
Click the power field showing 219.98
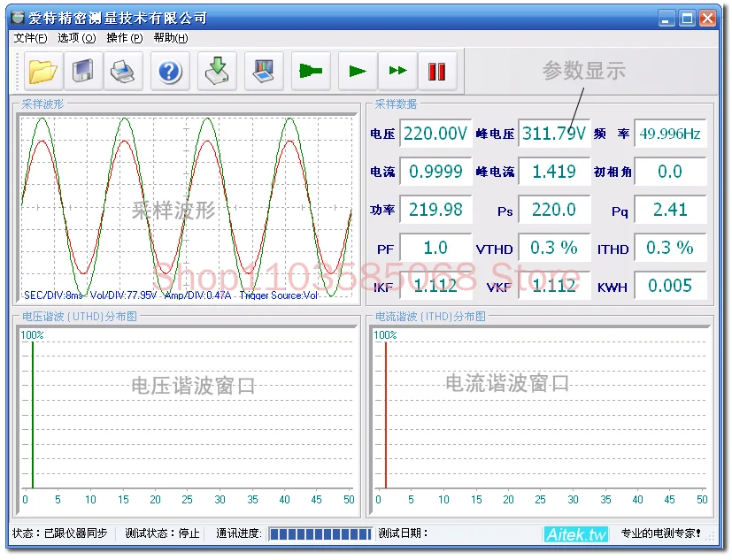click(x=435, y=210)
